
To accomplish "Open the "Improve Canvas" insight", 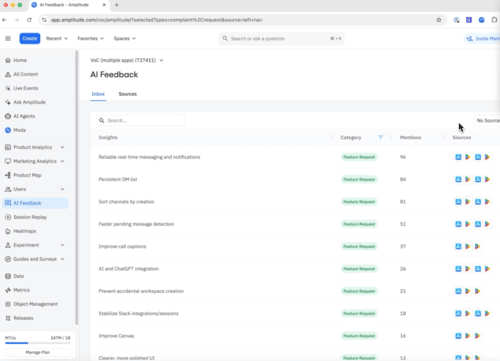I will 116,336.
